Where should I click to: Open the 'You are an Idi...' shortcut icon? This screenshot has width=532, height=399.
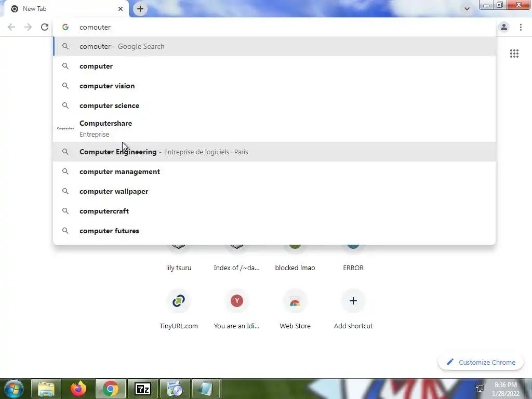[237, 301]
